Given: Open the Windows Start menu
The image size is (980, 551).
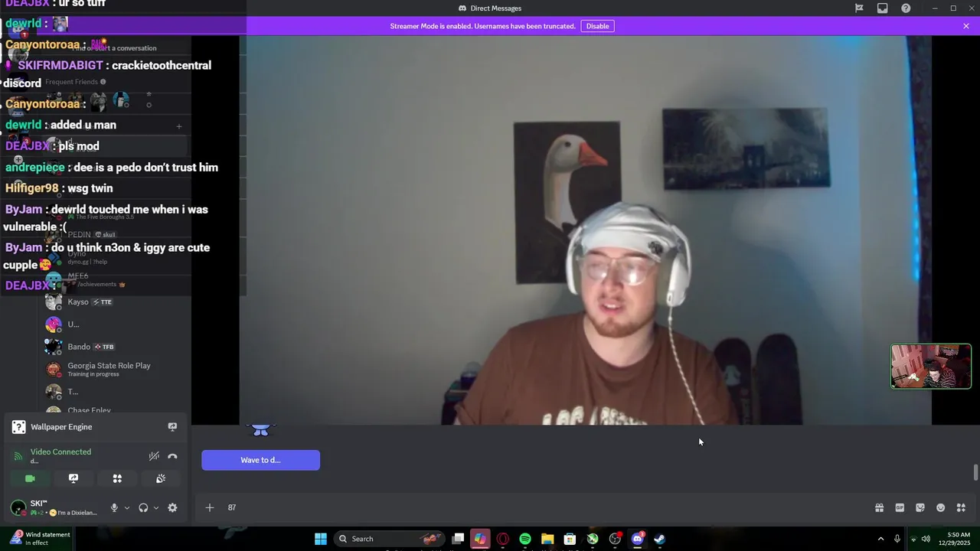Looking at the screenshot, I should (x=321, y=539).
